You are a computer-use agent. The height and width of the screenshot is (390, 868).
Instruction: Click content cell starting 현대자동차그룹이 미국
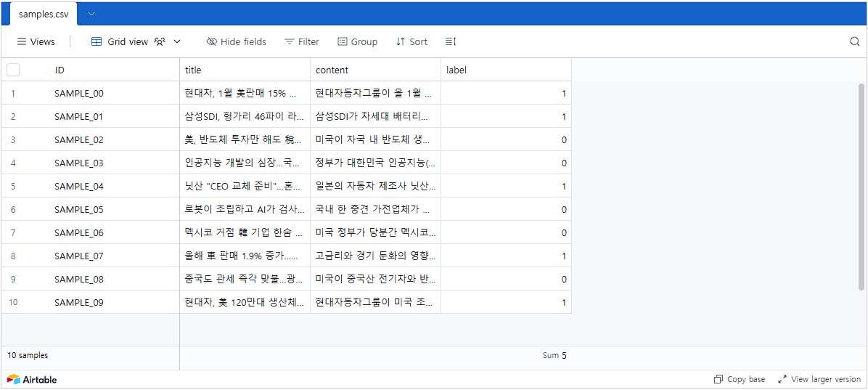click(375, 303)
